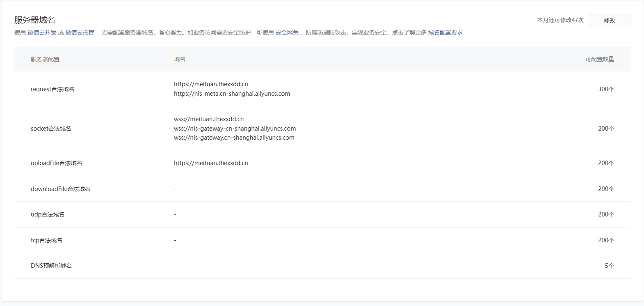The height and width of the screenshot is (306, 644).
Task: Select the downloadFile合法域名 row label
Action: pyautogui.click(x=60, y=189)
